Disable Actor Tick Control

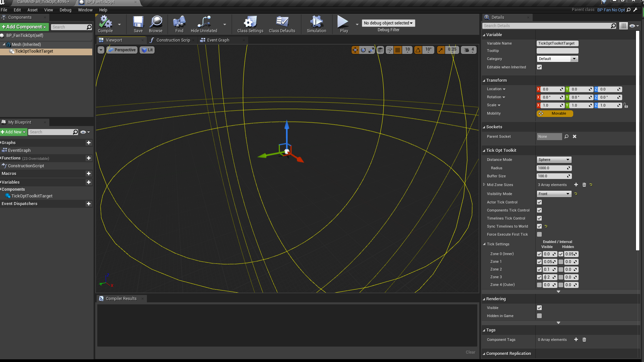coord(539,202)
